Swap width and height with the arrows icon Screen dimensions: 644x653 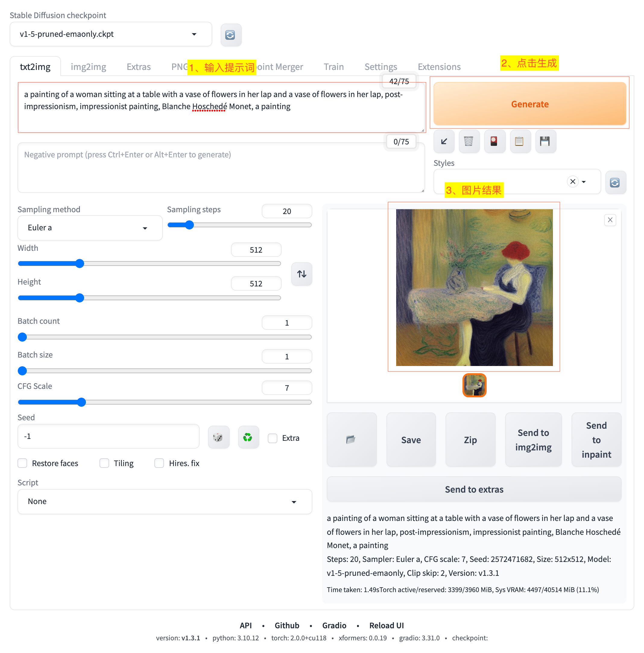pos(301,274)
